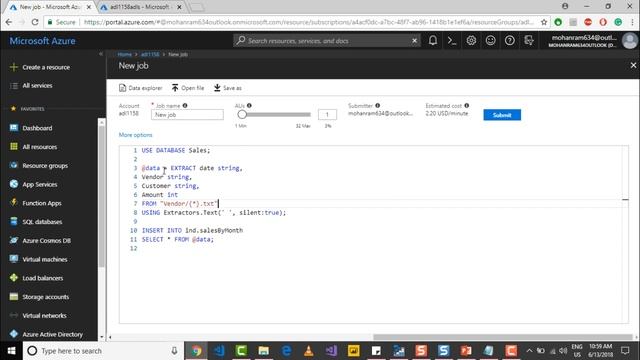
Task: Open directory and subscription filter icon
Action: point(529,40)
